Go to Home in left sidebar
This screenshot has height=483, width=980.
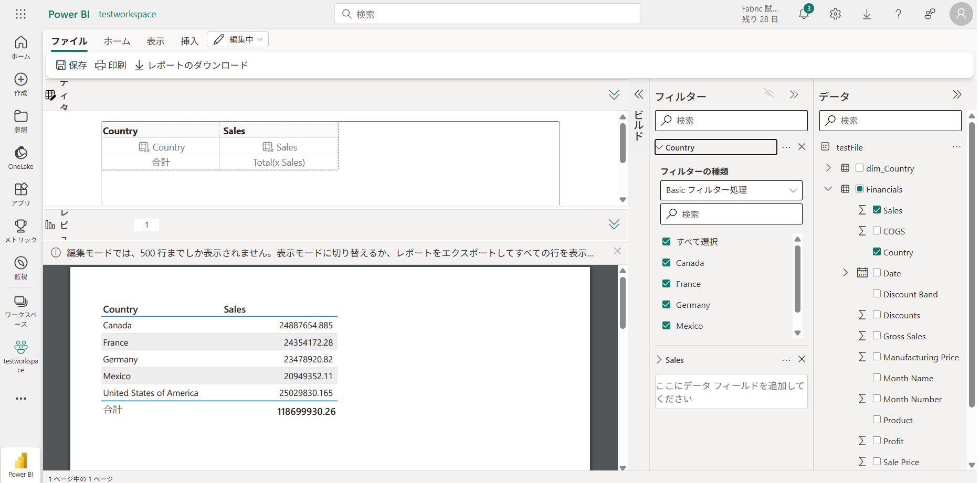[21, 47]
